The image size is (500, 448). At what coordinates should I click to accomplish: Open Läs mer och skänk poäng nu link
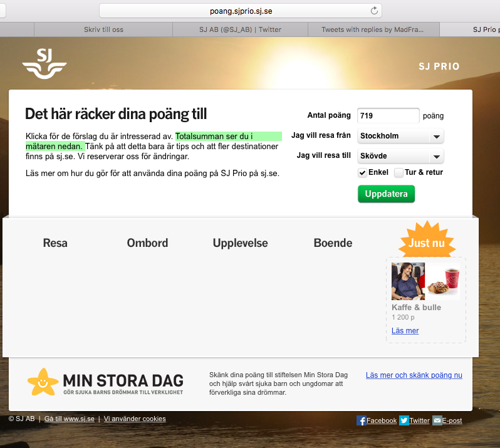[x=414, y=375]
